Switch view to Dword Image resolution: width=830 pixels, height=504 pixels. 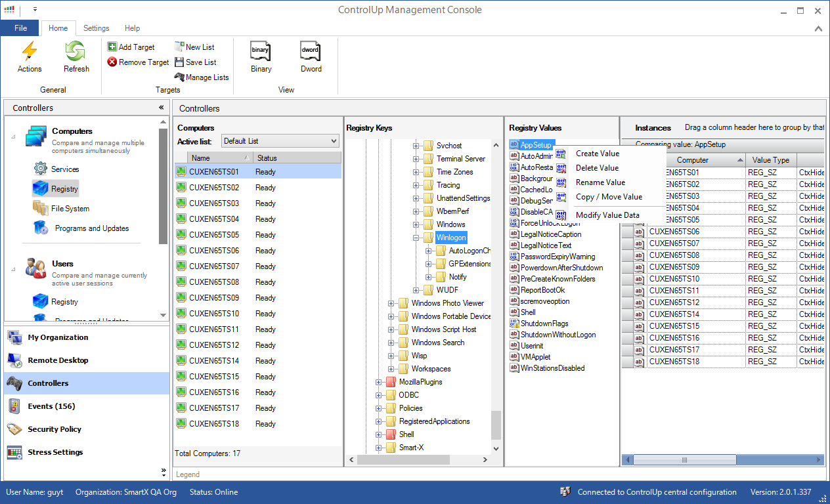pos(311,56)
